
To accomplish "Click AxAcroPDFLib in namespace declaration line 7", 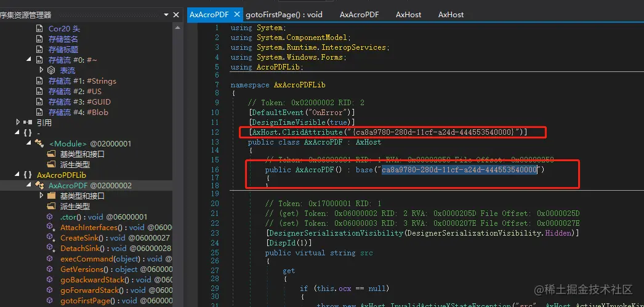I will 299,85.
